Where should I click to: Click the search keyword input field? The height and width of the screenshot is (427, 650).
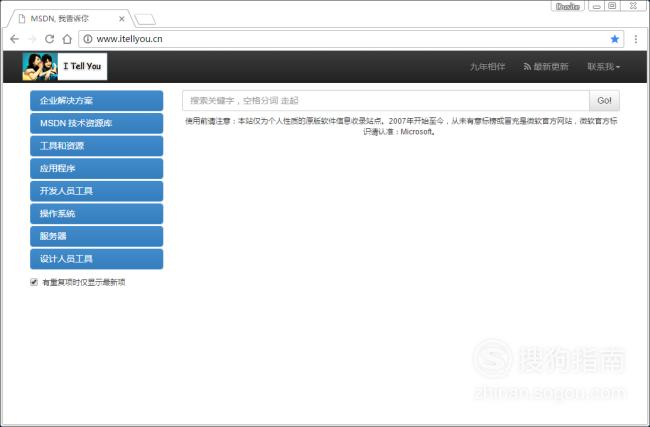coord(386,101)
